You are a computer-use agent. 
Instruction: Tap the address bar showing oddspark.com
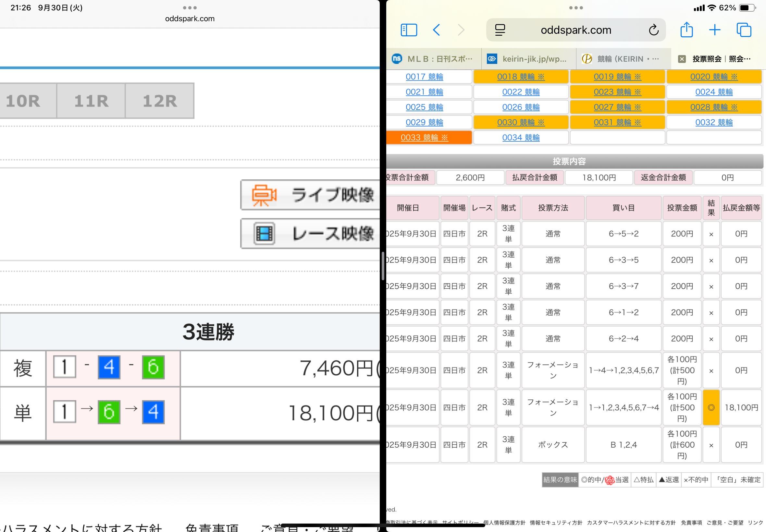tap(576, 30)
